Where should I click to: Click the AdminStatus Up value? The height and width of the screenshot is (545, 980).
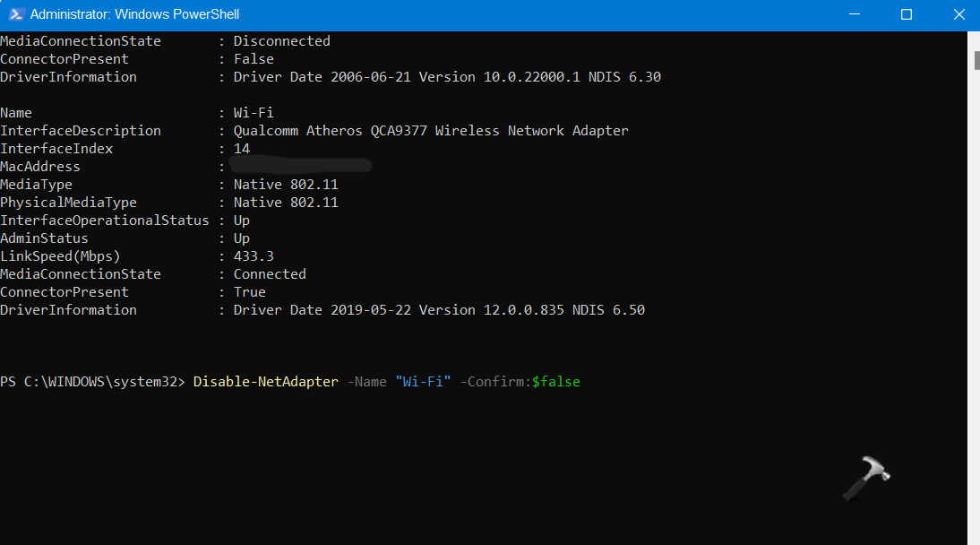point(241,238)
